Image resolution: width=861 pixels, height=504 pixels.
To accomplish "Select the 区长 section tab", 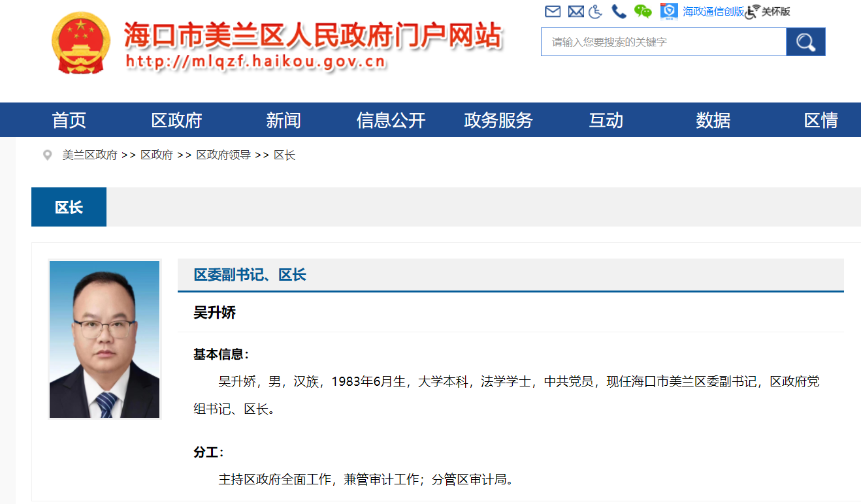I will point(69,207).
